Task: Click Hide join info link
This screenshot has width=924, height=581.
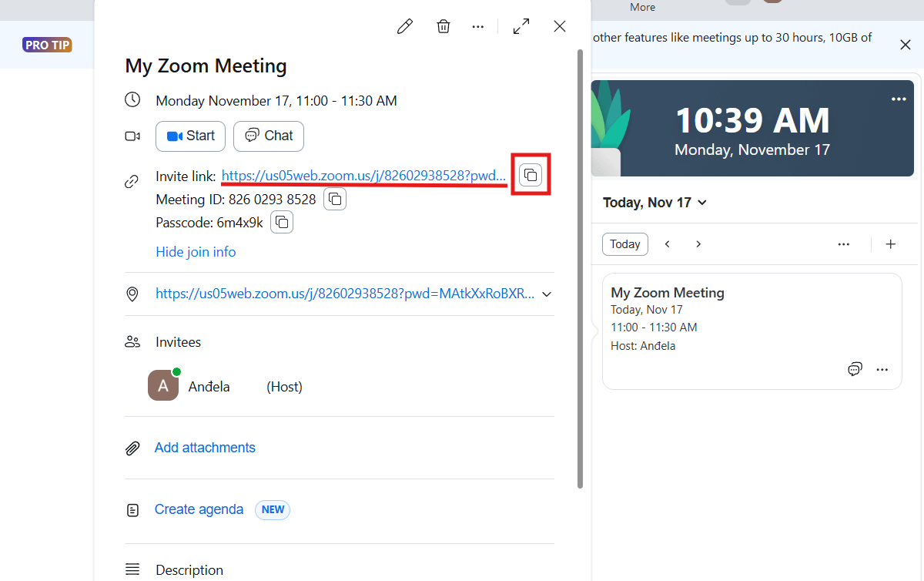Action: click(x=196, y=252)
